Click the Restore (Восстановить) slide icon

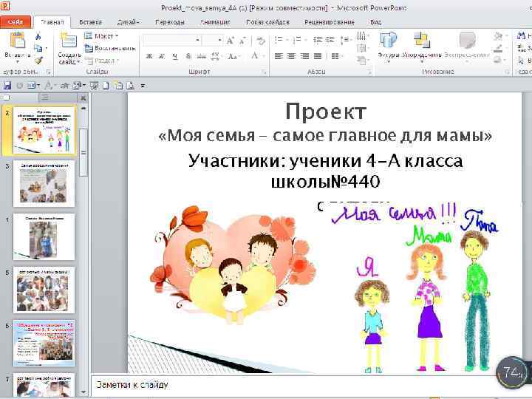click(89, 48)
